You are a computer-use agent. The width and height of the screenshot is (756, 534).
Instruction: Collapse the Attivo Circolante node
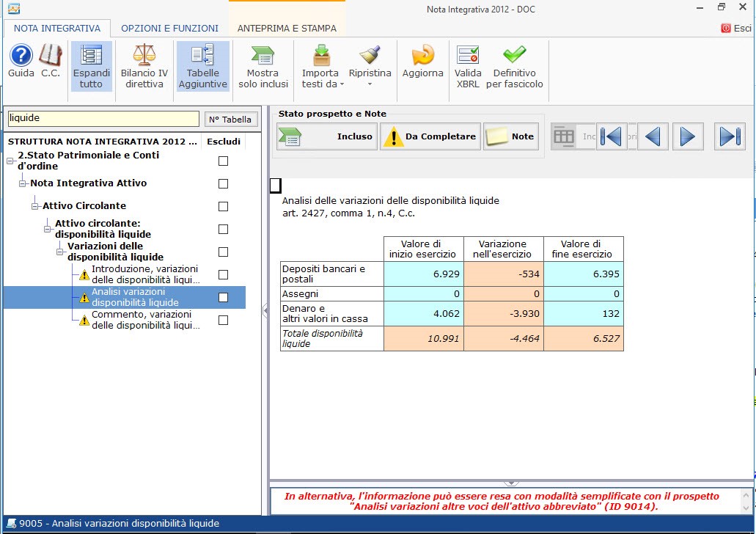coord(34,206)
